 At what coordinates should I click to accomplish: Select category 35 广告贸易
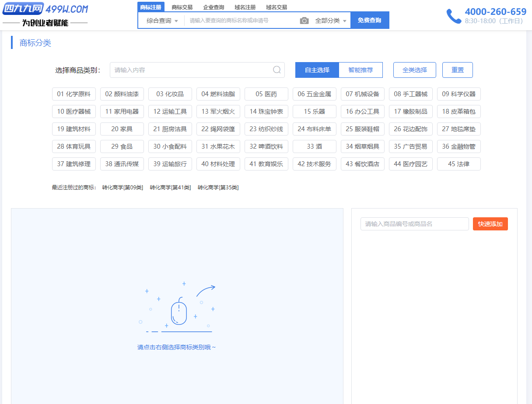(410, 146)
